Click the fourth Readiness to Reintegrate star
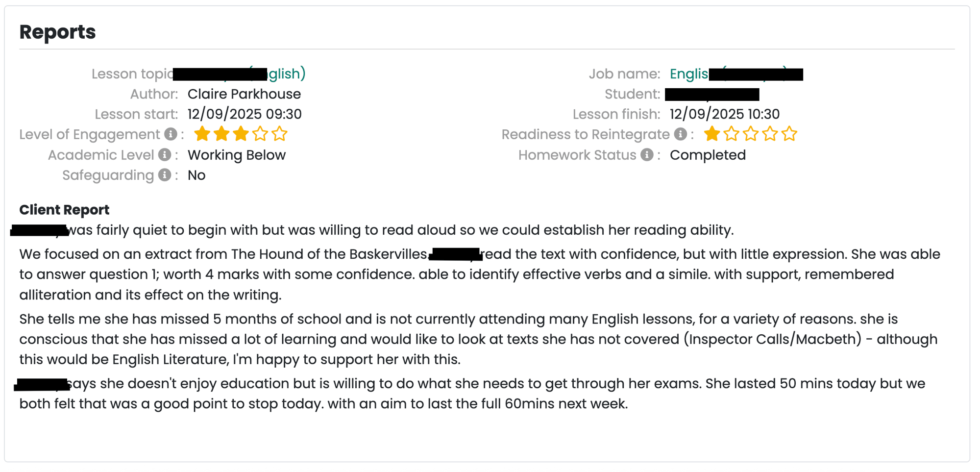This screenshot has height=472, width=980. tap(770, 133)
